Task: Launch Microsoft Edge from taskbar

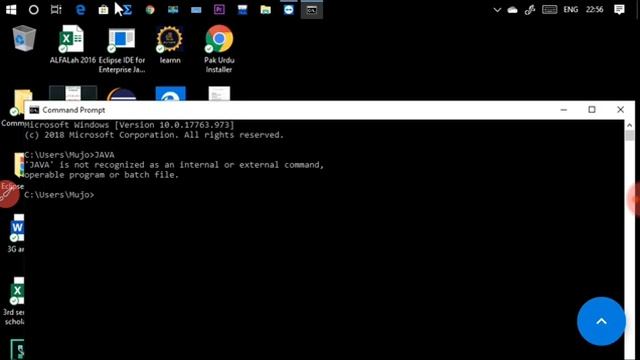Action: point(80,10)
